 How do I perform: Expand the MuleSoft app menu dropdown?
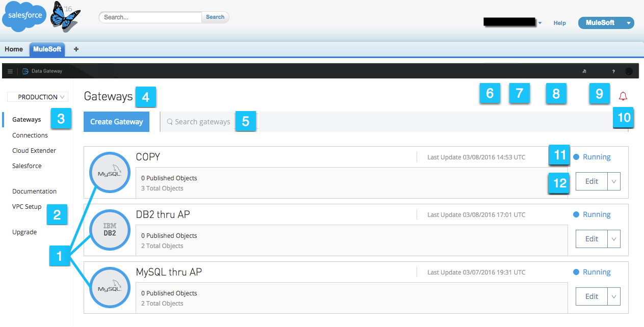[629, 23]
